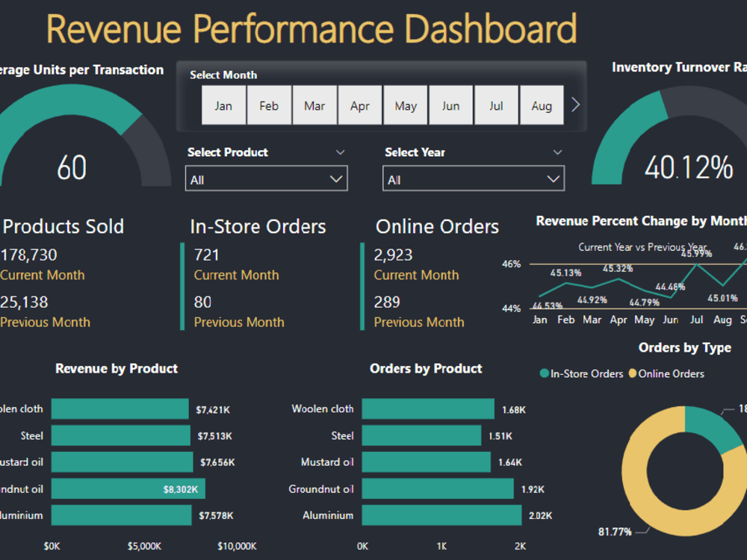Select the Aug month filter
This screenshot has height=560, width=747.
(542, 105)
